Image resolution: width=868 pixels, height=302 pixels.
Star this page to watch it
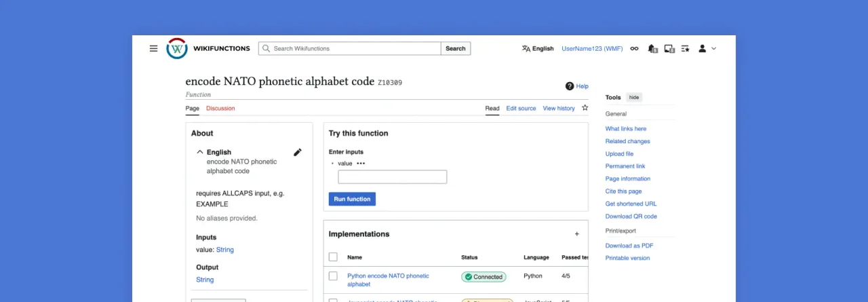585,108
